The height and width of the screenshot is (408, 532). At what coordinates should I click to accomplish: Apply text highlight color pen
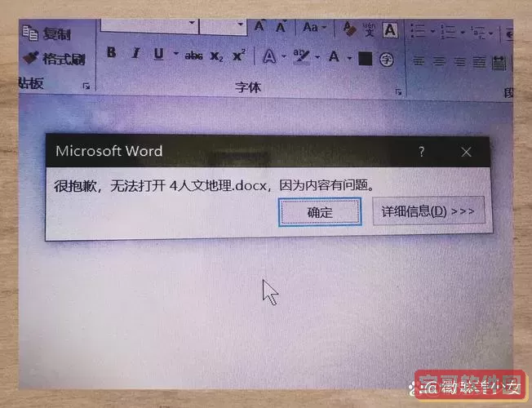coord(301,56)
